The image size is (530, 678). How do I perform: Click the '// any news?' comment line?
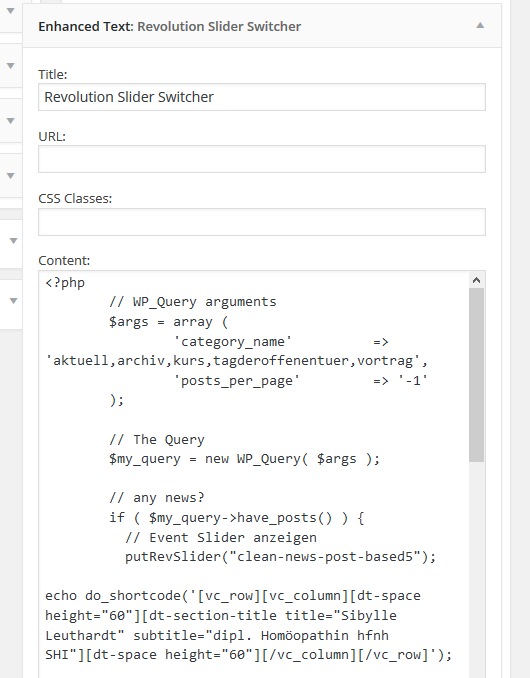click(x=157, y=498)
